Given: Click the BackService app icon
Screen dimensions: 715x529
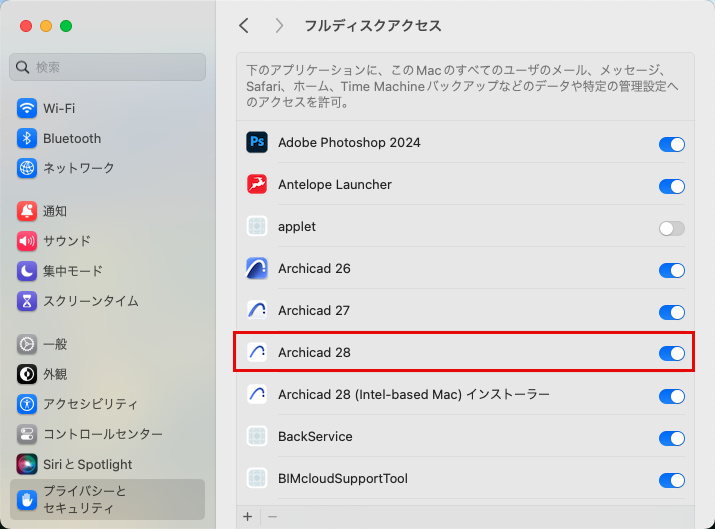Looking at the screenshot, I should coord(257,436).
